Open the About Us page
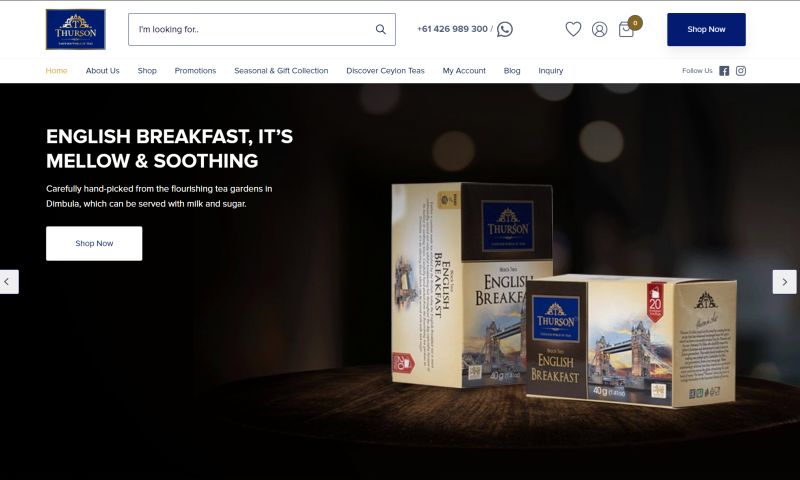The width and height of the screenshot is (800, 480). click(x=103, y=71)
